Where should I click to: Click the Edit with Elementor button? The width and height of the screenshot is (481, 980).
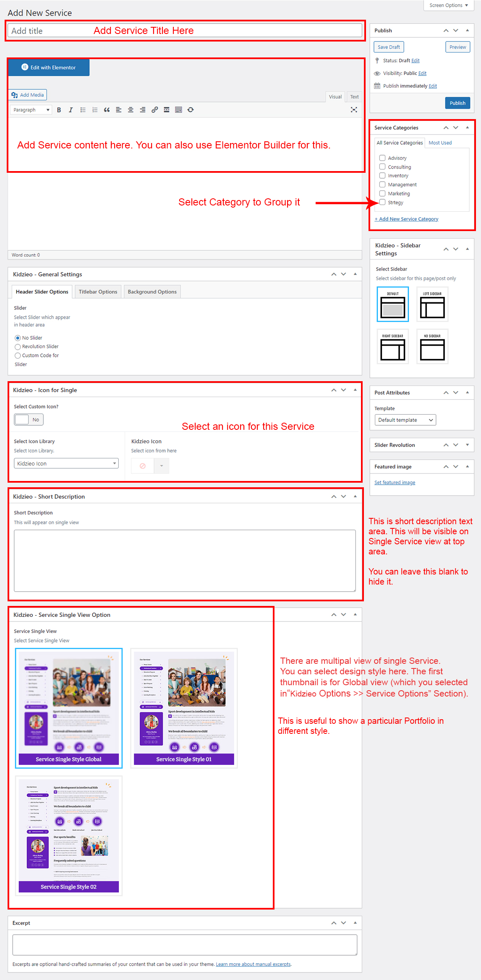[x=49, y=68]
